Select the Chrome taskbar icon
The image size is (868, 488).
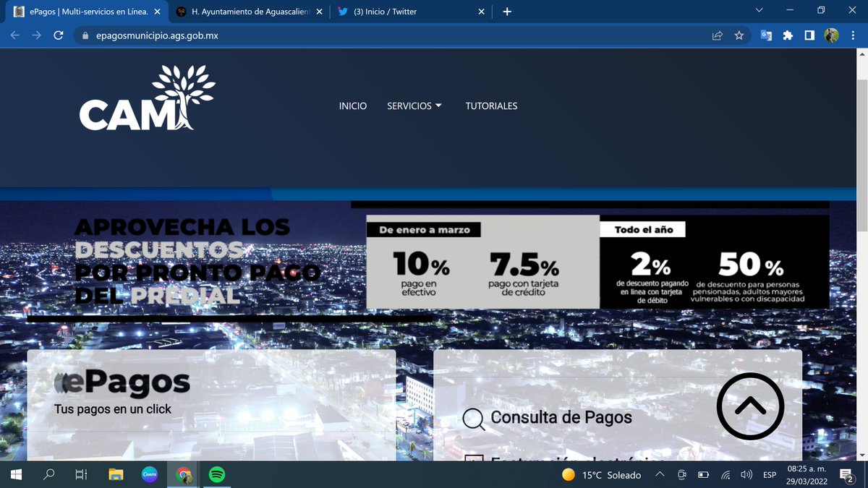183,475
